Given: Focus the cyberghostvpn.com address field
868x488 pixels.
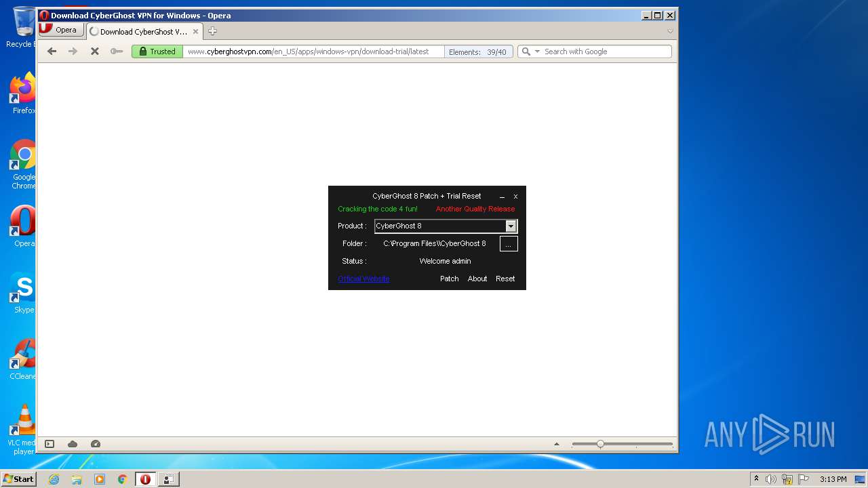Looking at the screenshot, I should coord(314,52).
